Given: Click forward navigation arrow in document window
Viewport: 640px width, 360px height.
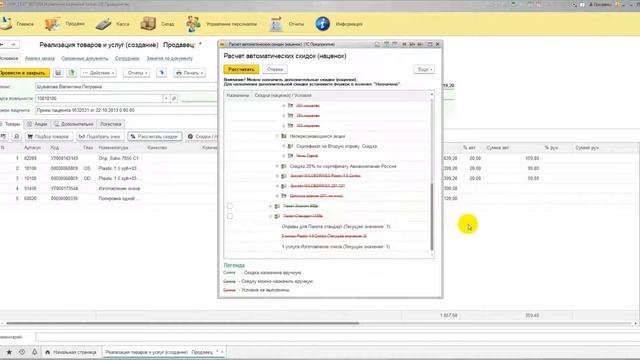Looking at the screenshot, I should (x=13, y=44).
